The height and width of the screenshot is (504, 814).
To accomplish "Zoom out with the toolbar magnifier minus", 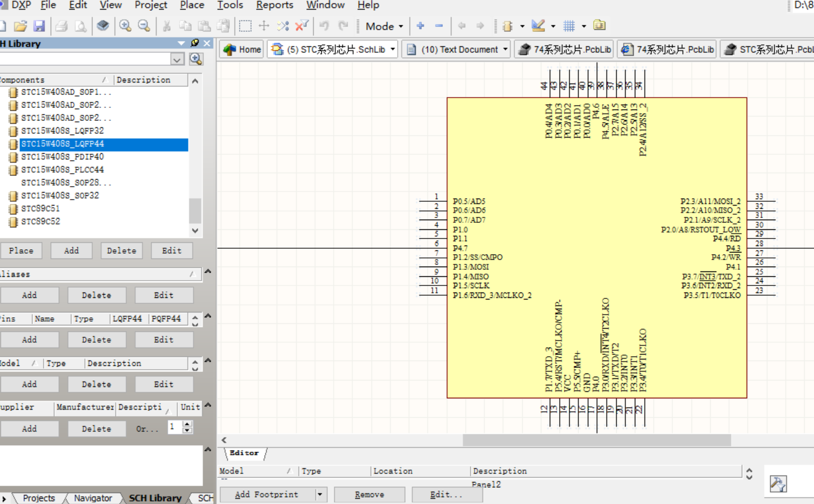I will pos(144,26).
